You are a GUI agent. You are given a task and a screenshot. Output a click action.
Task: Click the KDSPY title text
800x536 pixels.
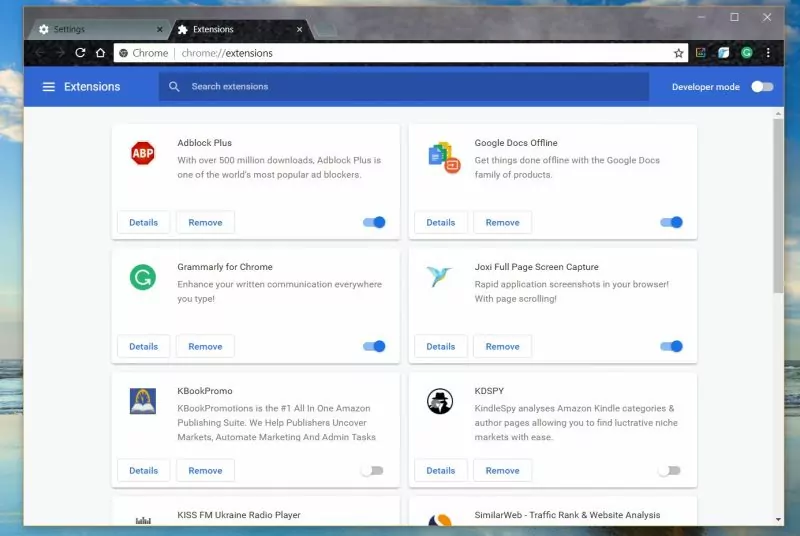tap(489, 391)
